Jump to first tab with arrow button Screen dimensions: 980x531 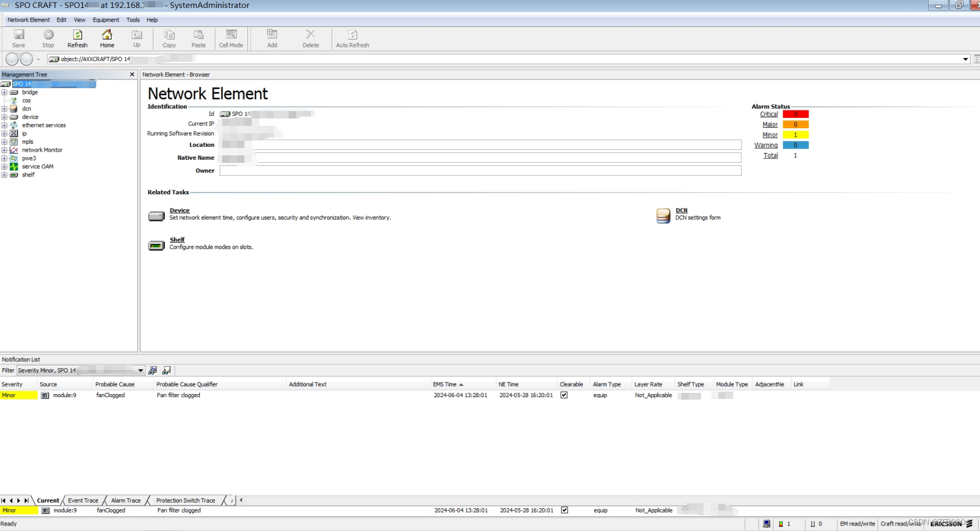coord(3,501)
